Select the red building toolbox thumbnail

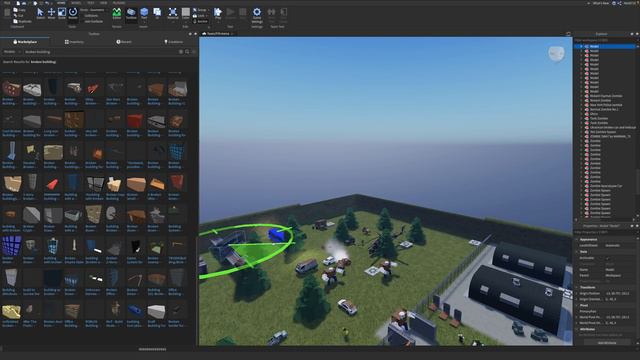point(135,121)
